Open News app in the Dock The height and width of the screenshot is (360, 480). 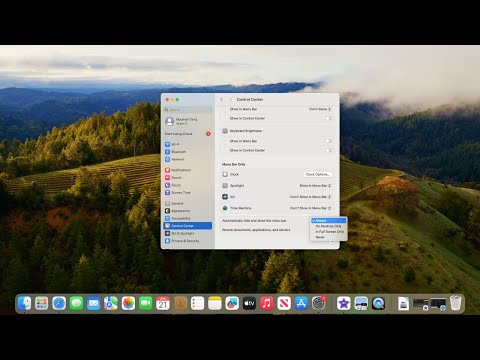pos(284,303)
